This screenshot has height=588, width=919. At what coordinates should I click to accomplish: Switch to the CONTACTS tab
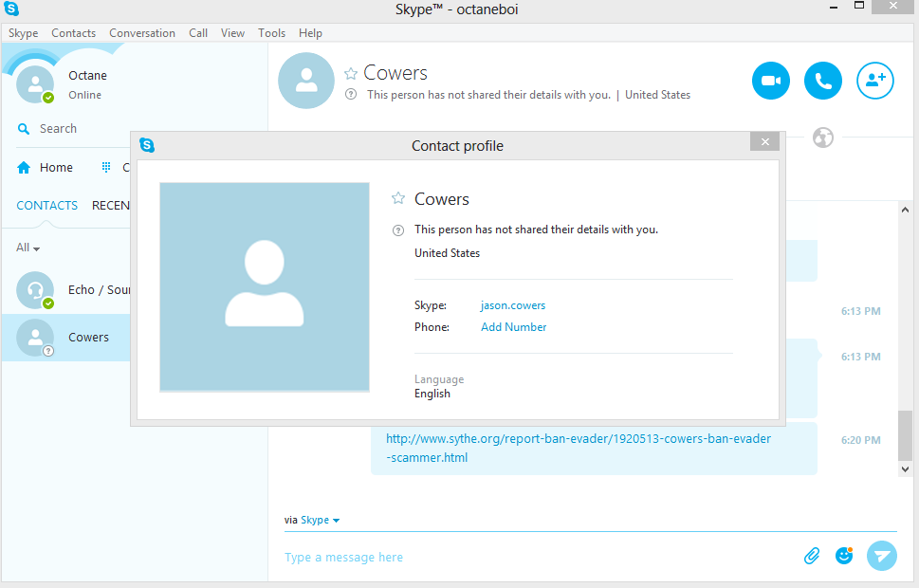[46, 205]
